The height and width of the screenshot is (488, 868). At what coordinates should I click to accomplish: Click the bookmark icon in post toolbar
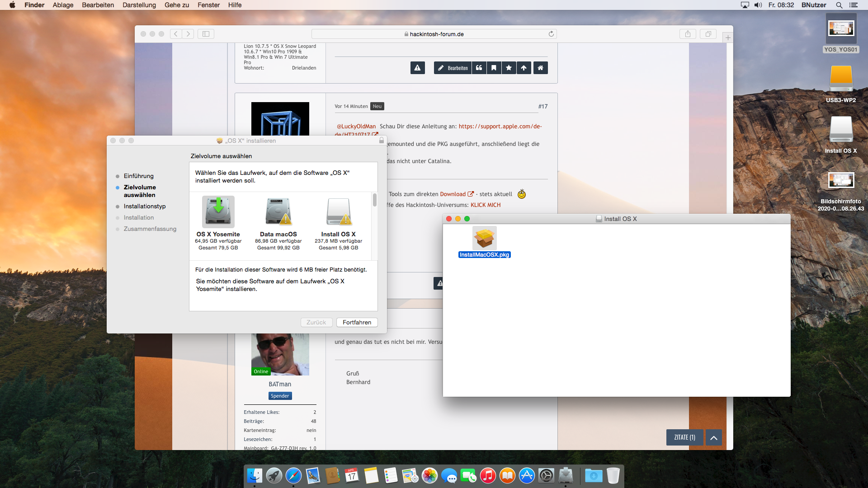[494, 68]
